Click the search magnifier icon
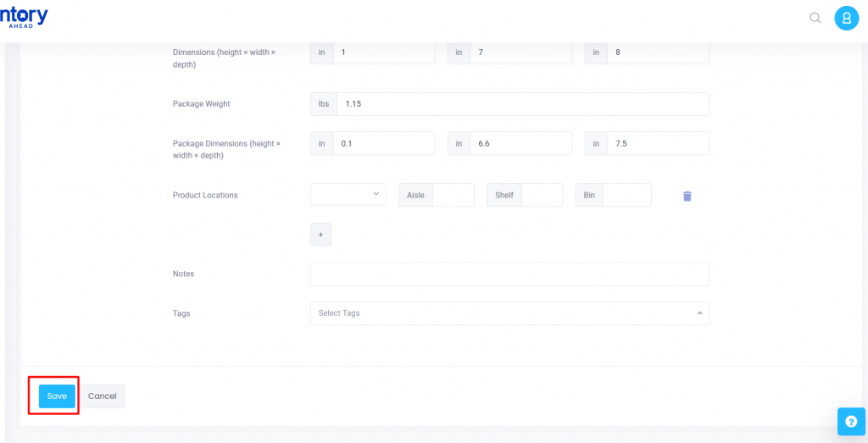Screen dimensions: 868x443 (815, 18)
